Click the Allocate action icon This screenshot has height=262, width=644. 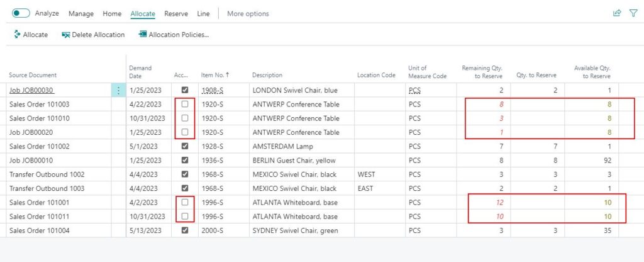(x=17, y=35)
